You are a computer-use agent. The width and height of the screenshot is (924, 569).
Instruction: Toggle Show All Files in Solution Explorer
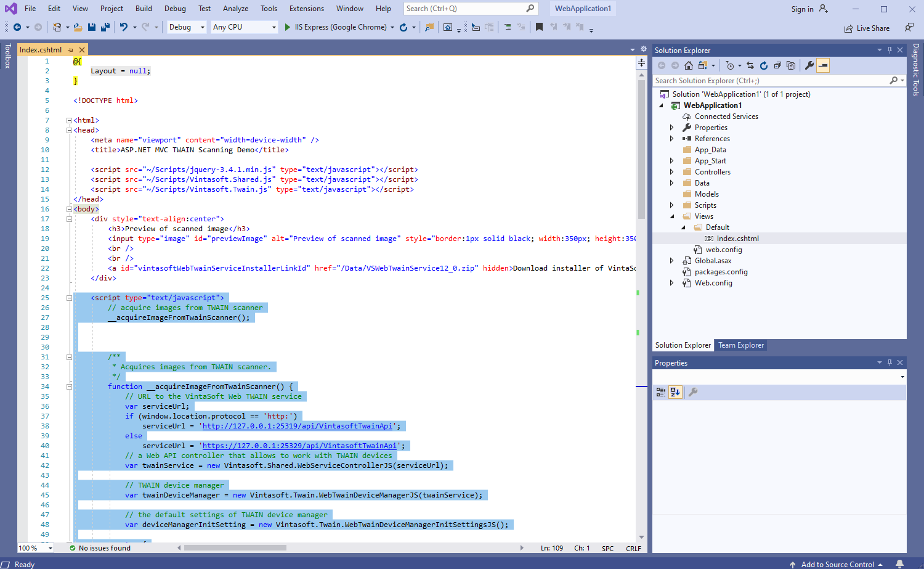tap(791, 65)
